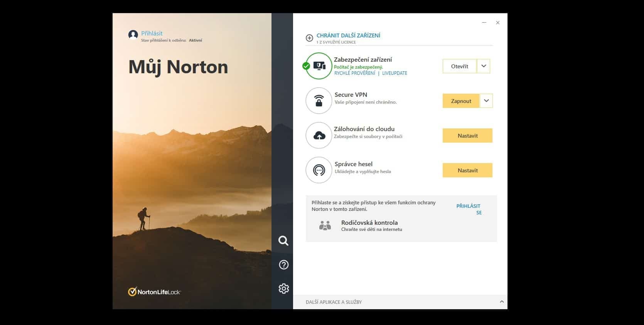This screenshot has height=325, width=644.
Task: Click the green checkmark status badge
Action: coord(306,66)
